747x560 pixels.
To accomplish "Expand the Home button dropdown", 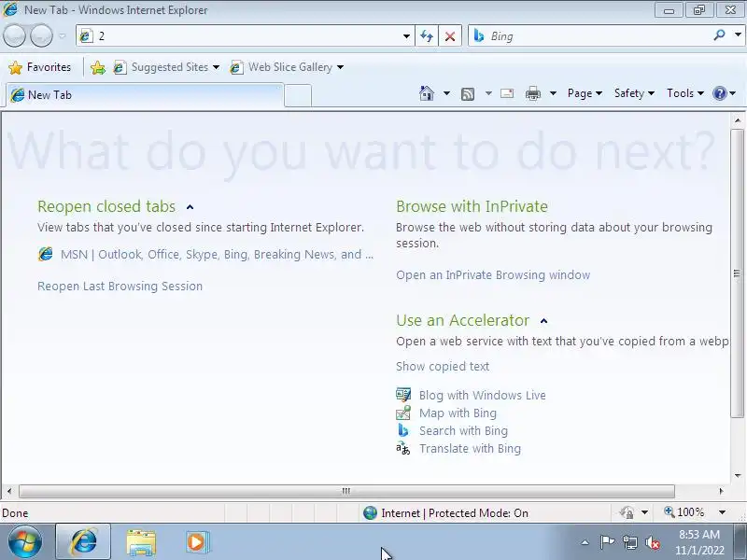I will pyautogui.click(x=446, y=93).
